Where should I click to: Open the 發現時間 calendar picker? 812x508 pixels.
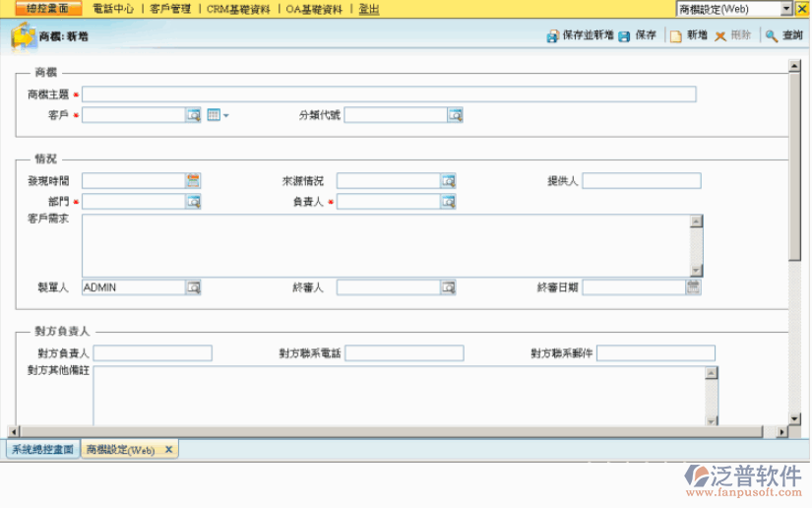(193, 180)
